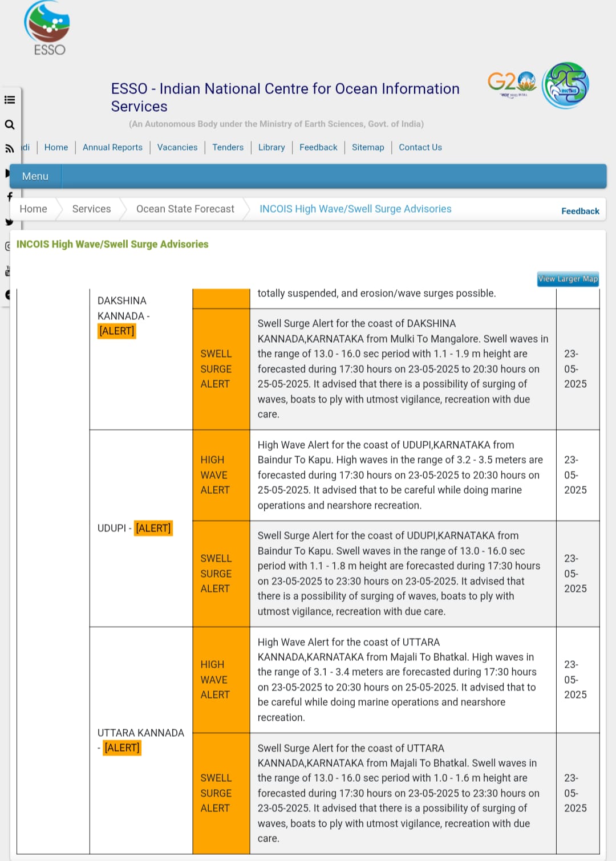Click the INCOIS 25 years anniversary logo
This screenshot has height=861, width=616.
click(565, 86)
